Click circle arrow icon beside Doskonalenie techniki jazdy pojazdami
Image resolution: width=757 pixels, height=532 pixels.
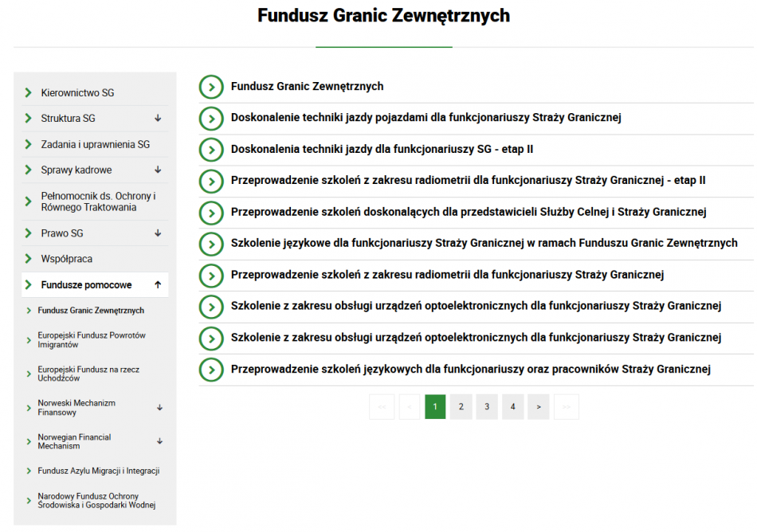tap(210, 119)
